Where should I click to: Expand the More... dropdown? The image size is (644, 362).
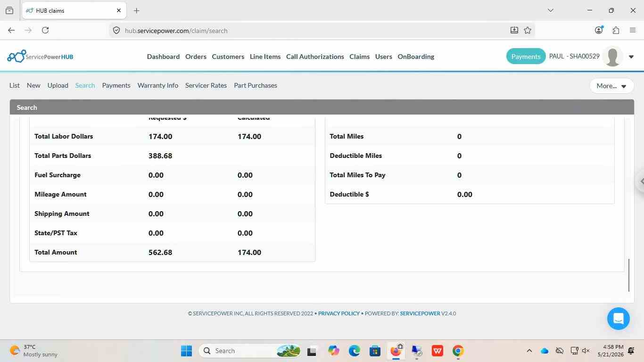coord(611,86)
